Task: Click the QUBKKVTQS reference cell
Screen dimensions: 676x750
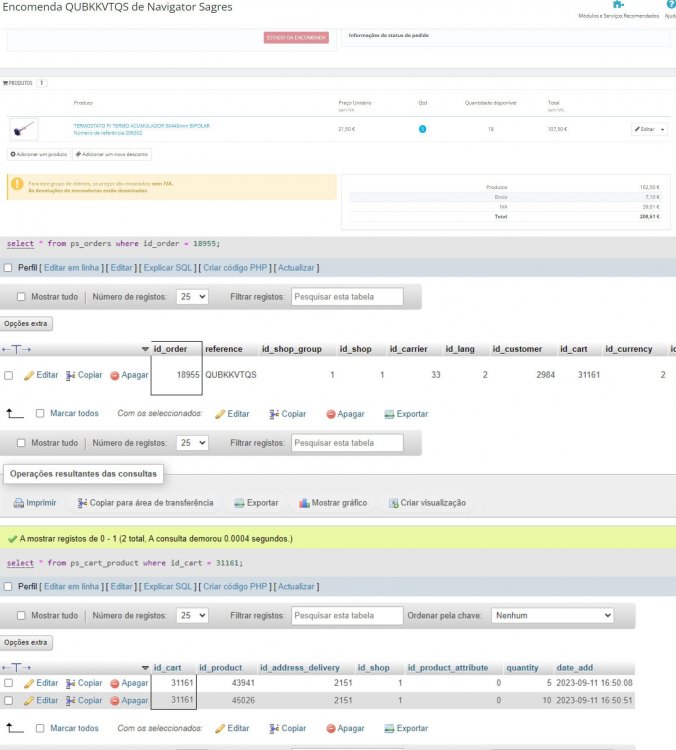Action: click(231, 375)
